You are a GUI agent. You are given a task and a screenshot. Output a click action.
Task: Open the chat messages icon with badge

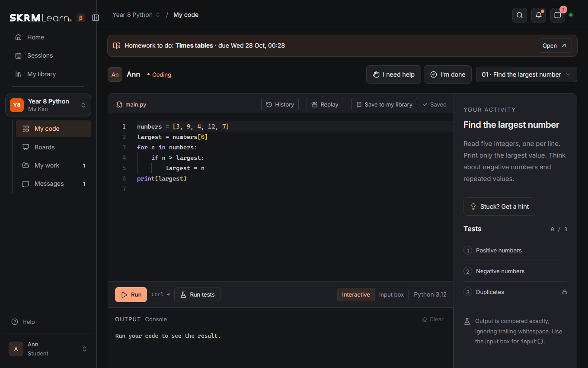click(558, 15)
